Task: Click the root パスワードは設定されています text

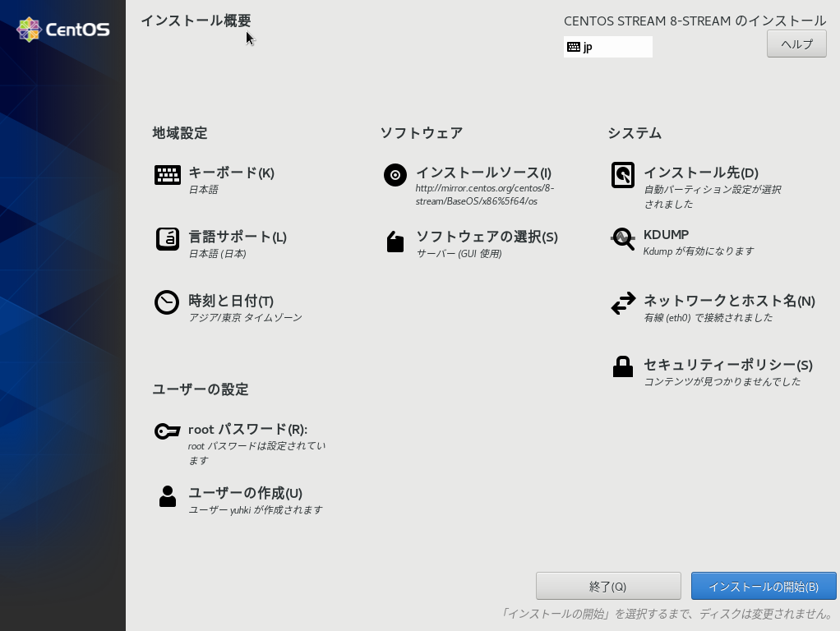Action: 256,454
